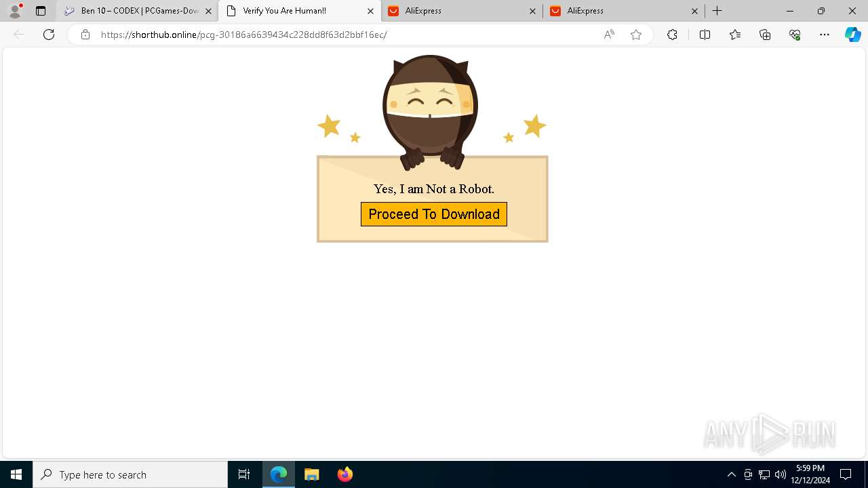Viewport: 868px width, 488px height.
Task: Add this page to favorites
Action: click(636, 35)
